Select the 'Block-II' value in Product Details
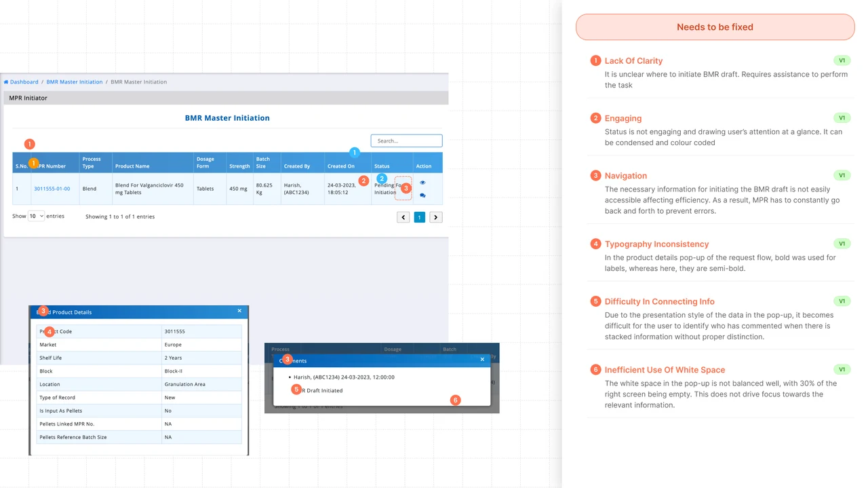The height and width of the screenshot is (488, 868). point(173,371)
